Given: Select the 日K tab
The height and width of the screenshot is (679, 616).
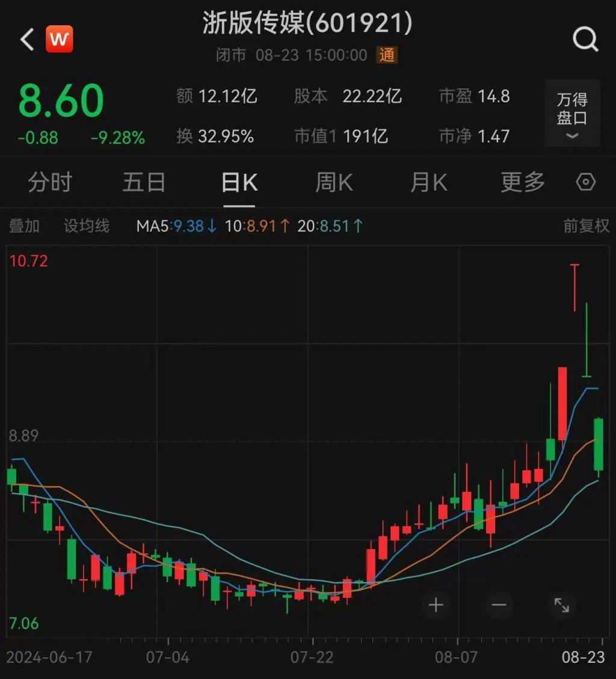Looking at the screenshot, I should click(x=239, y=182).
